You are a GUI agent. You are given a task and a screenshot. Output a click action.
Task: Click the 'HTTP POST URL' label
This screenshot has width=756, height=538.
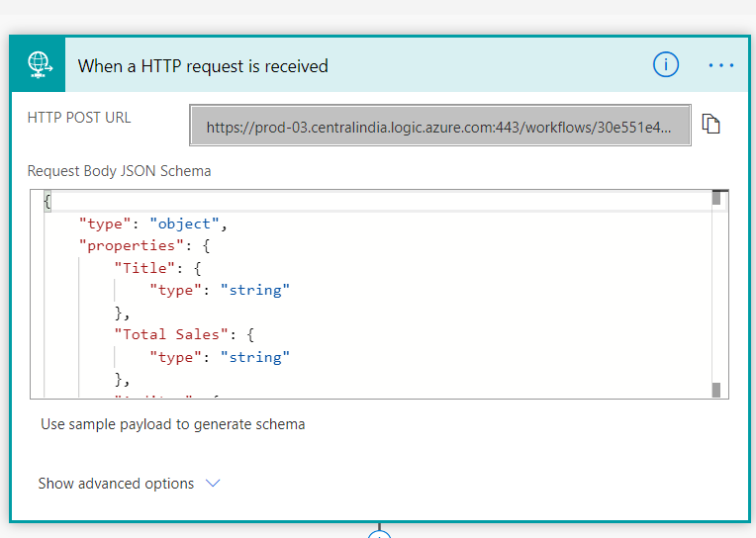pyautogui.click(x=79, y=118)
